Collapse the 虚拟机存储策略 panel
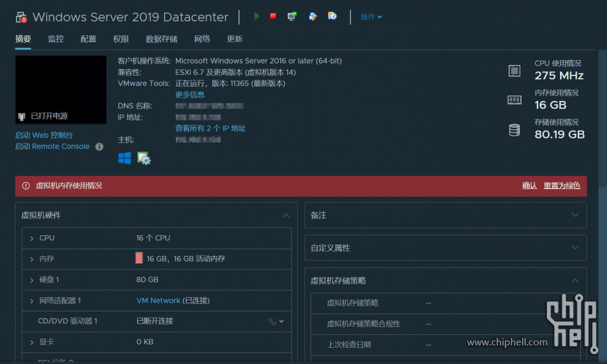 click(575, 280)
